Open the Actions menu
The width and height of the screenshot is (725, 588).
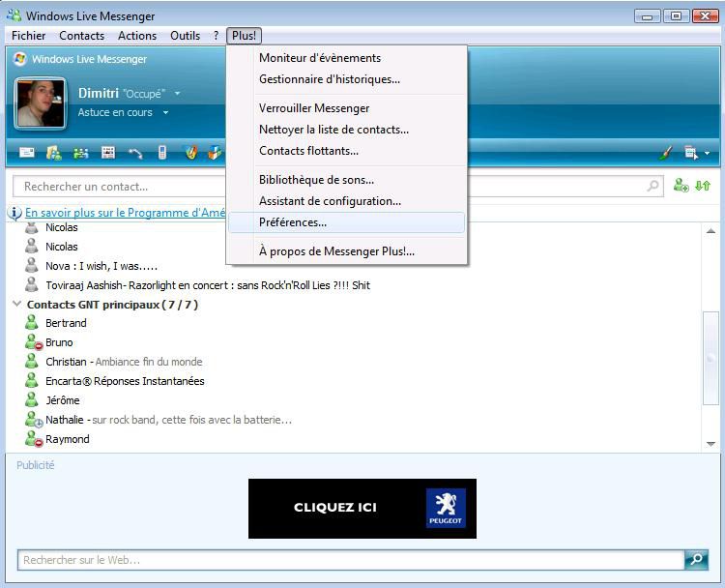(x=137, y=36)
